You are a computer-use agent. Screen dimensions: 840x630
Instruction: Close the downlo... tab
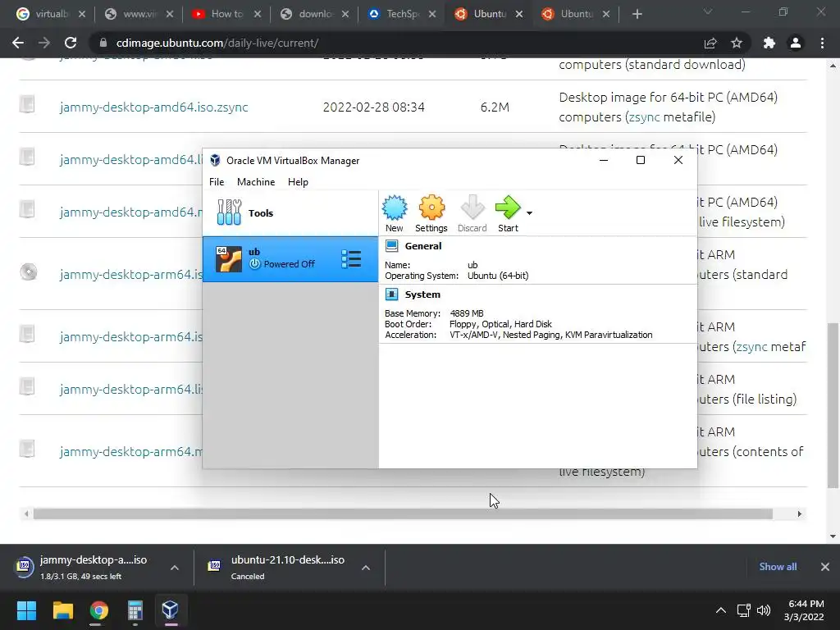345,14
